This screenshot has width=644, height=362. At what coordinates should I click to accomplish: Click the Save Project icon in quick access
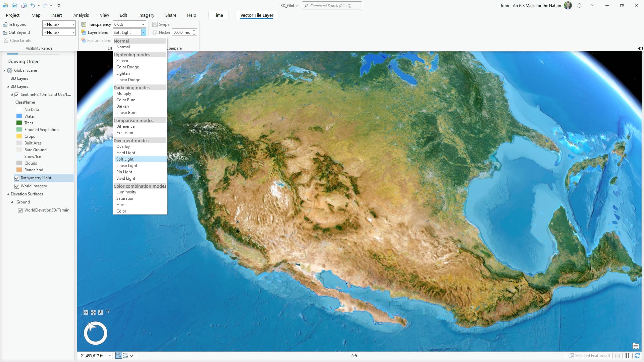point(24,5)
